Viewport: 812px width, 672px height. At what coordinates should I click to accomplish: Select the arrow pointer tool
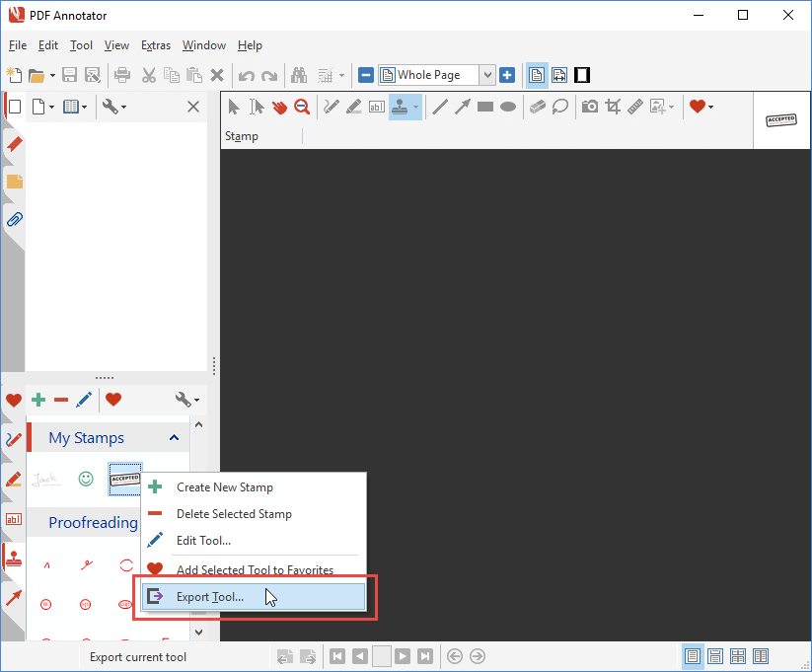coord(234,107)
